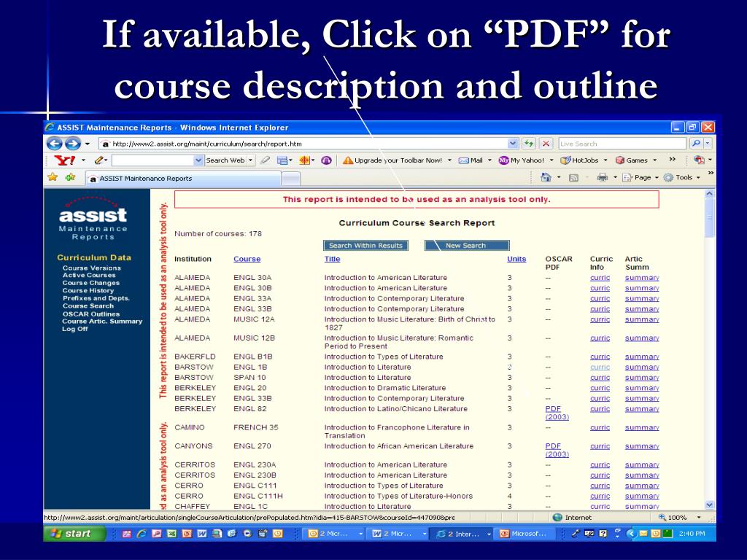Viewport: 747px width, 560px height.
Task: Open OSCAR Outlines in sidebar
Action: click(91, 314)
